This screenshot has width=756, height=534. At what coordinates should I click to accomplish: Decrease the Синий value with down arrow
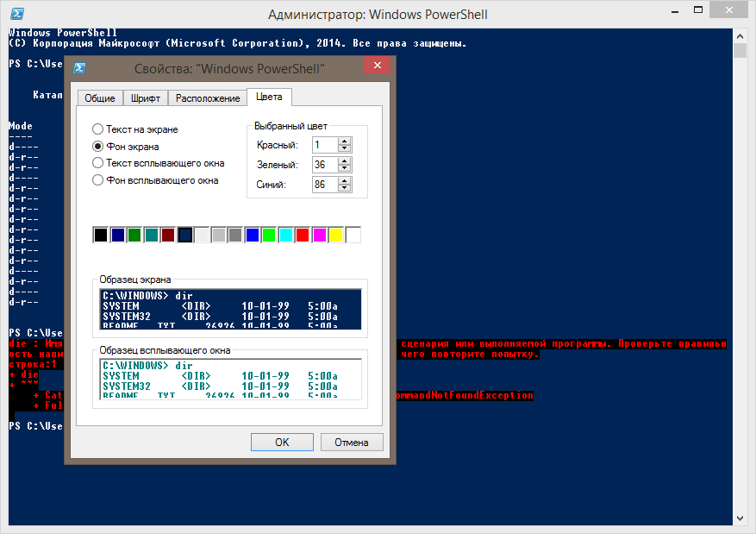pyautogui.click(x=344, y=188)
